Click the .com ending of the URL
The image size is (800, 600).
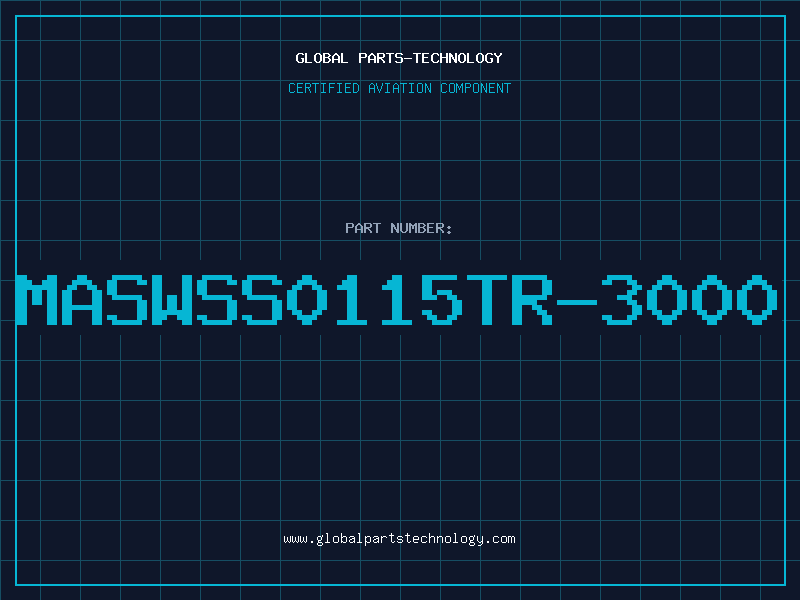coord(499,539)
